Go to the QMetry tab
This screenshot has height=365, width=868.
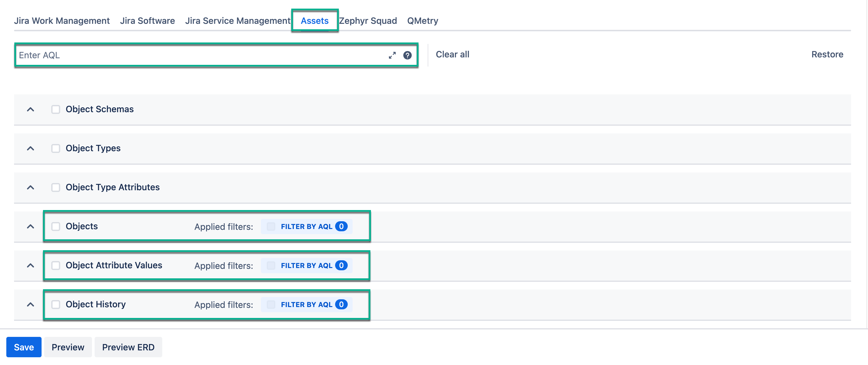coord(423,21)
